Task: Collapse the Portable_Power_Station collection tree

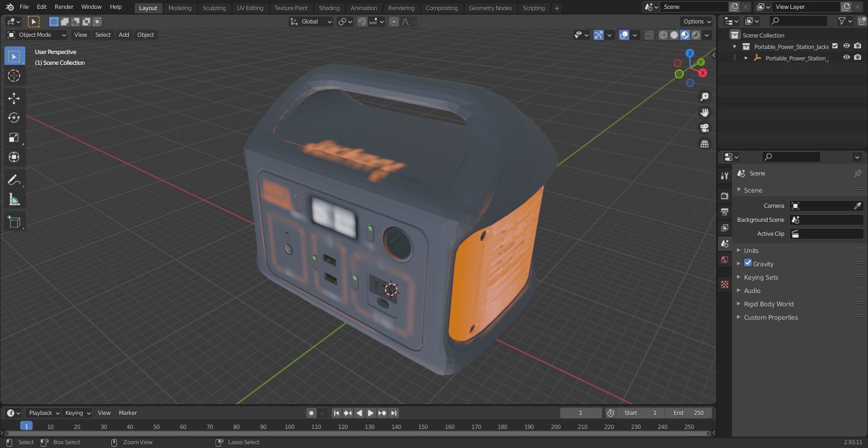Action: coord(735,46)
